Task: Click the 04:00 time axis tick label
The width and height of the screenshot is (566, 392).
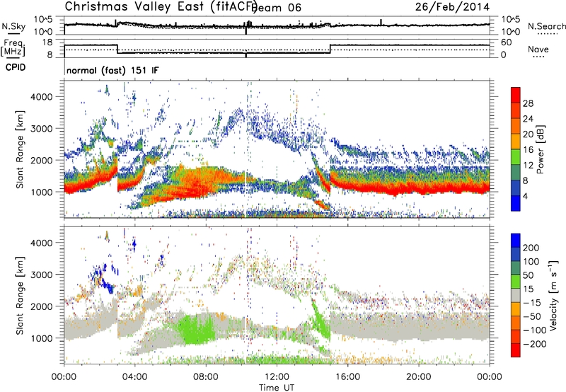Action: (x=134, y=377)
